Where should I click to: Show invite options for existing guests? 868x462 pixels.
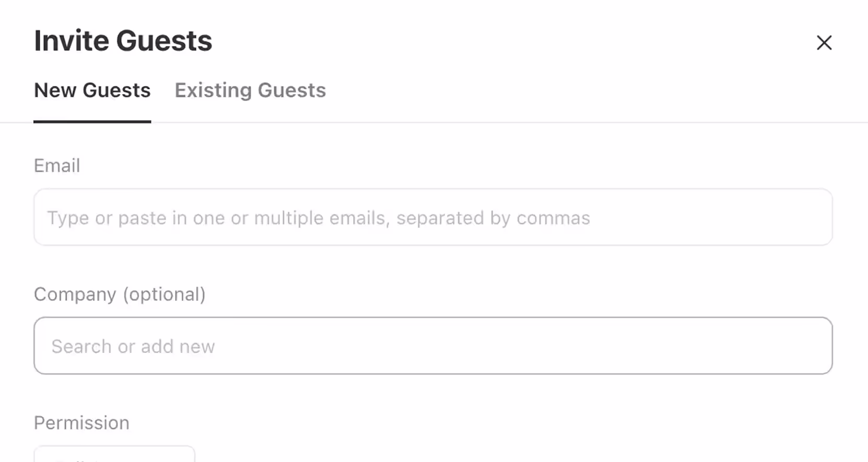point(250,90)
